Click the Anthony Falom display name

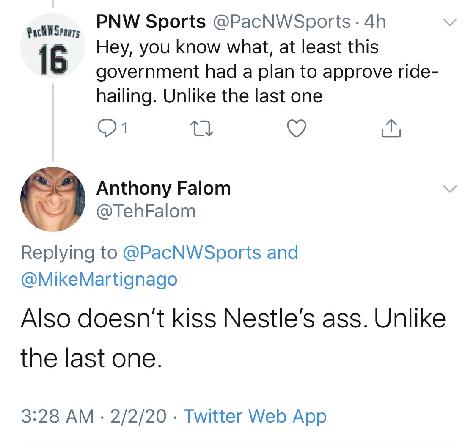(163, 188)
